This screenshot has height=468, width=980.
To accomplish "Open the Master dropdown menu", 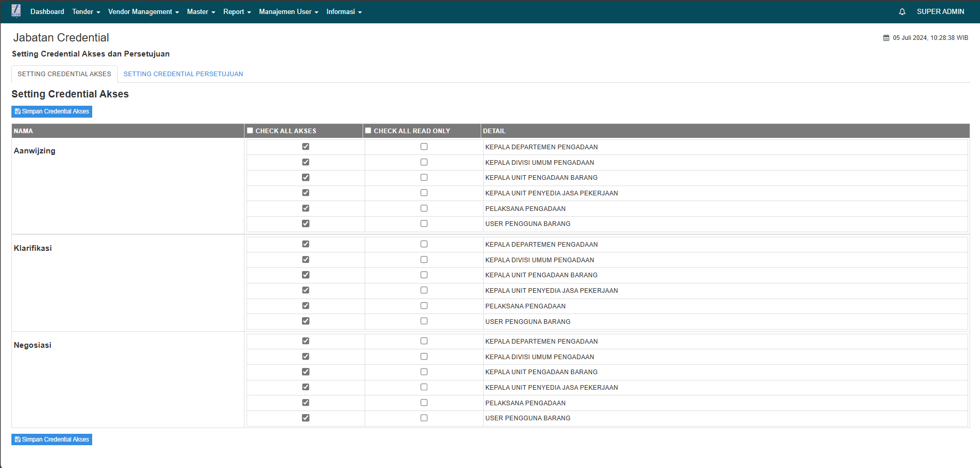I will 201,11.
